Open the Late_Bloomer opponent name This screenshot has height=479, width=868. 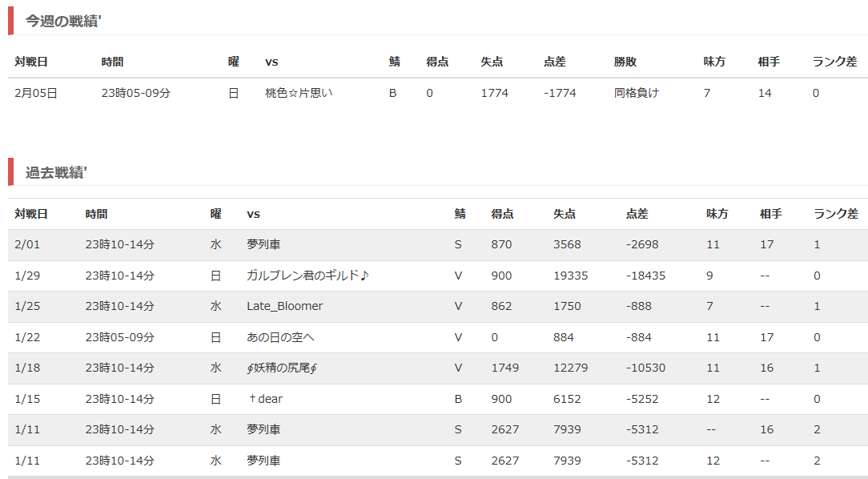click(284, 306)
